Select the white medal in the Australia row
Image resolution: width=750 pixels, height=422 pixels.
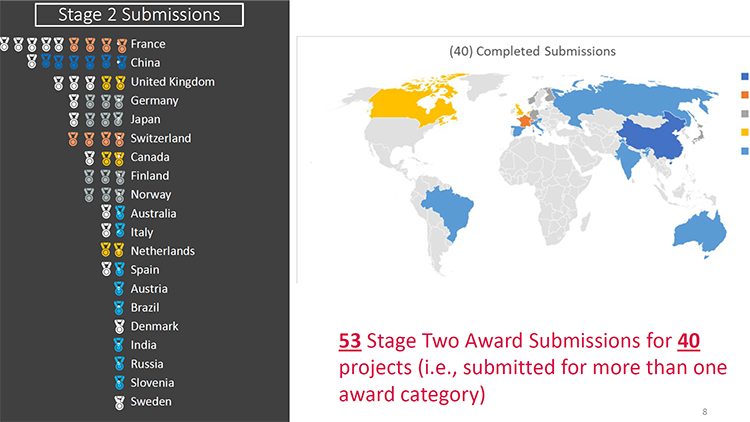(x=106, y=213)
